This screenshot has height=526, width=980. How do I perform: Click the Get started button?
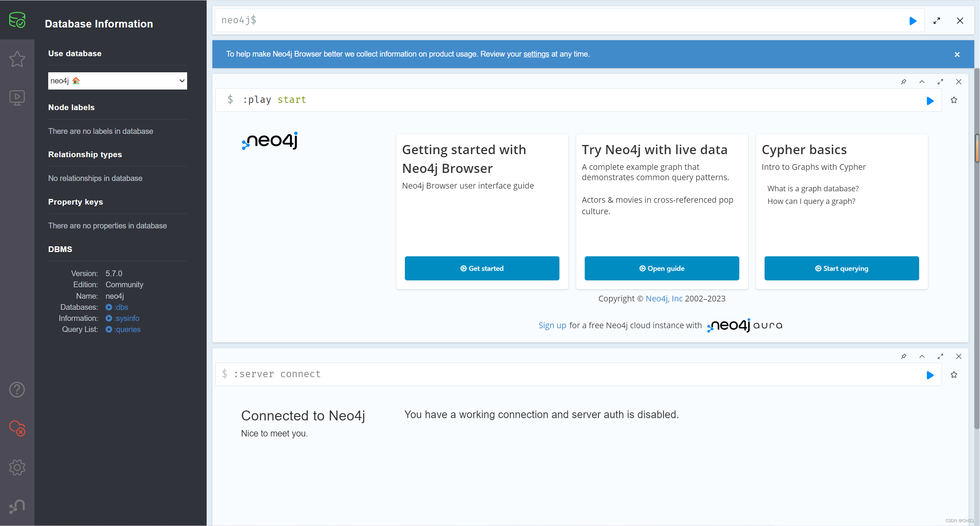pyautogui.click(x=482, y=268)
